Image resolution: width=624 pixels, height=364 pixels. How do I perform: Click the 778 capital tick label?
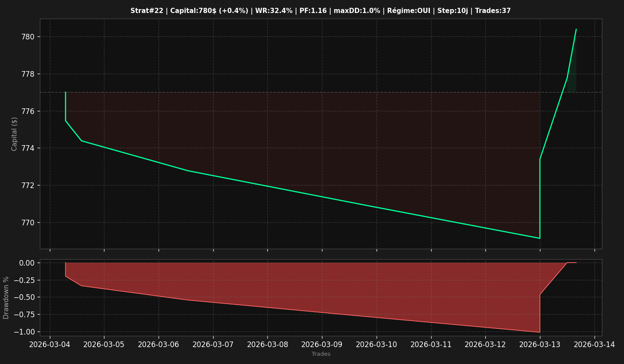(28, 74)
